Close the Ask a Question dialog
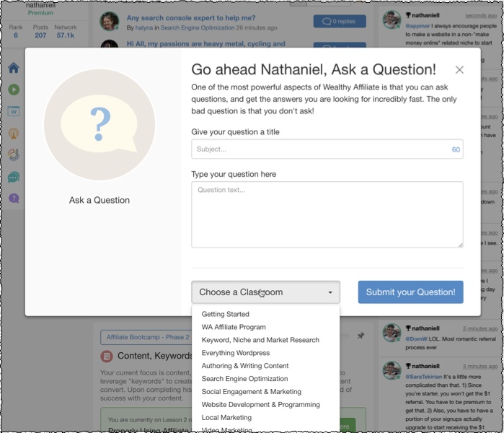This screenshot has height=433, width=504. [x=459, y=70]
